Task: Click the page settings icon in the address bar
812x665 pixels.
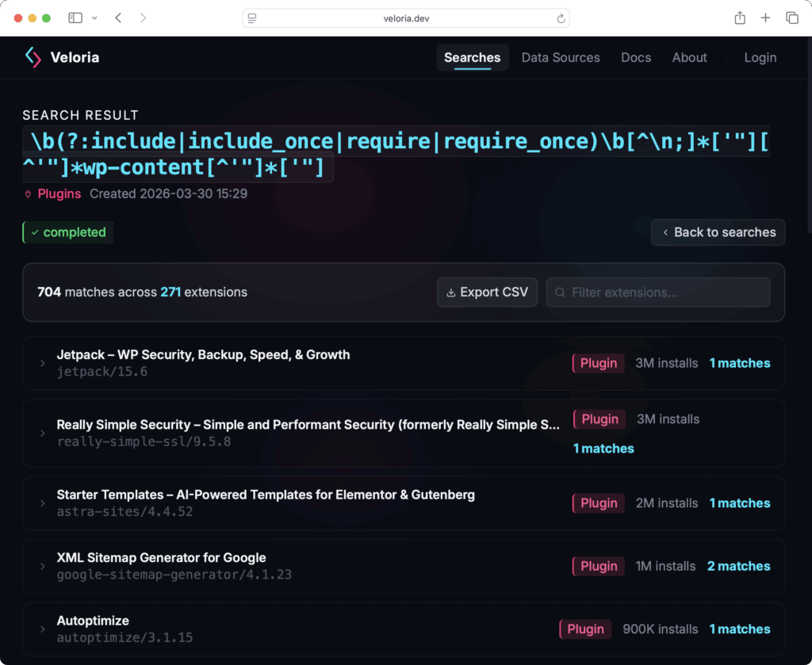Action: tap(252, 18)
